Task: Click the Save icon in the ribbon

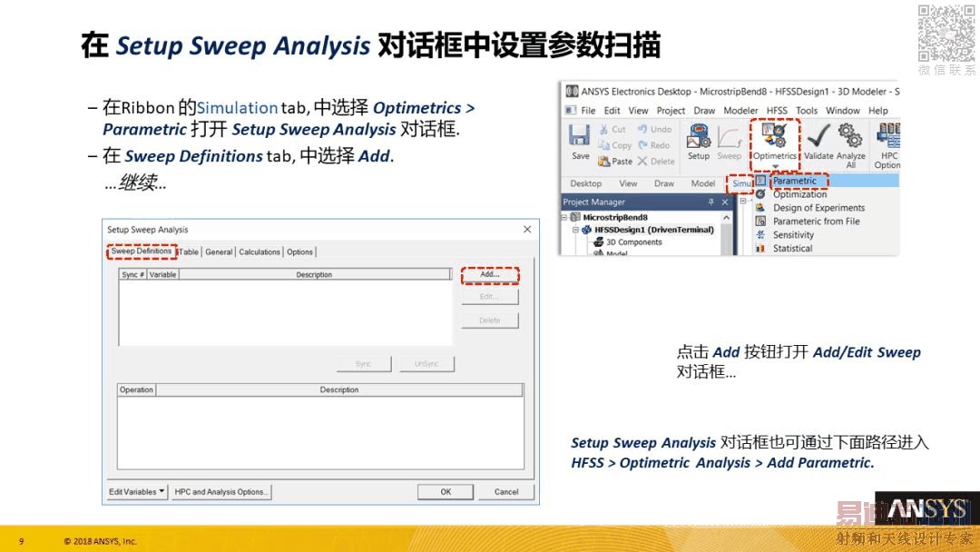Action: (x=579, y=142)
